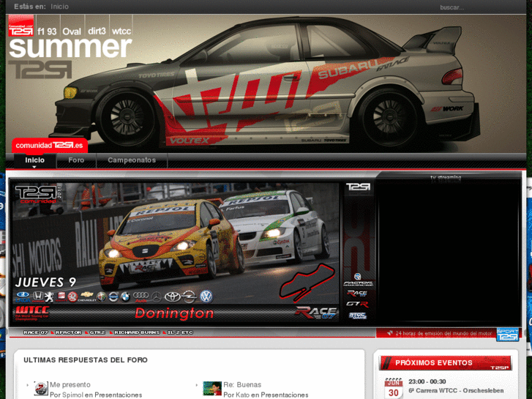The height and width of the screenshot is (399, 532).
Task: Open Presentaciones category under Me presento
Action: click(x=118, y=395)
